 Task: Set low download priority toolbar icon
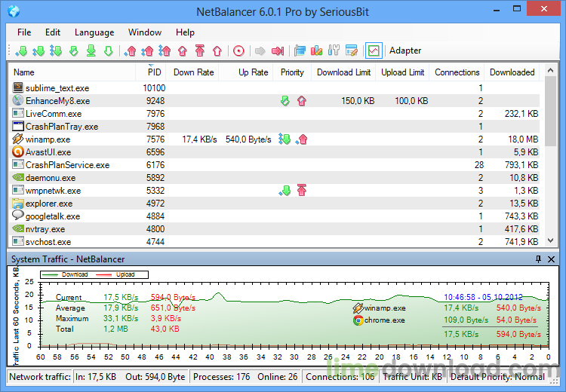[x=21, y=51]
